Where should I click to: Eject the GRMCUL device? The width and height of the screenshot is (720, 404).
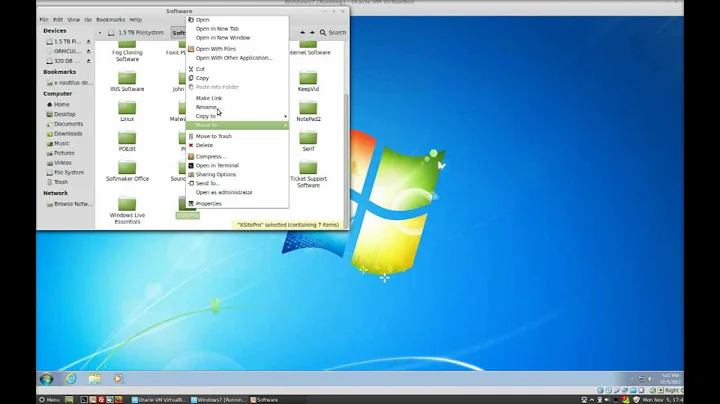[89, 51]
